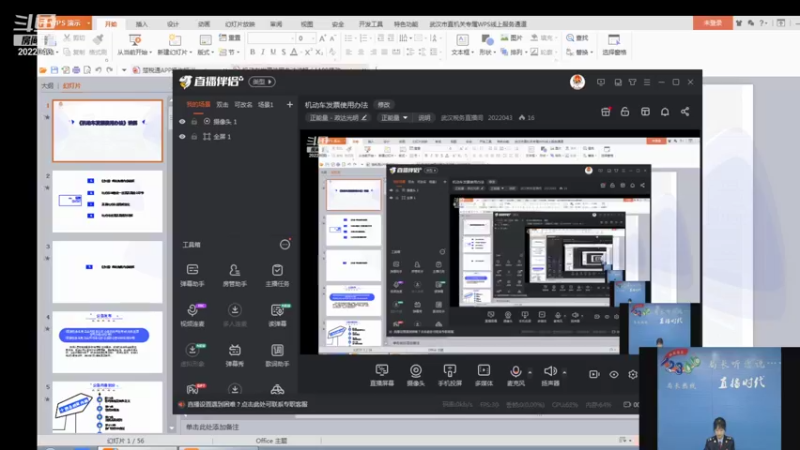Add 直播屏幕 screen capture source

(382, 375)
